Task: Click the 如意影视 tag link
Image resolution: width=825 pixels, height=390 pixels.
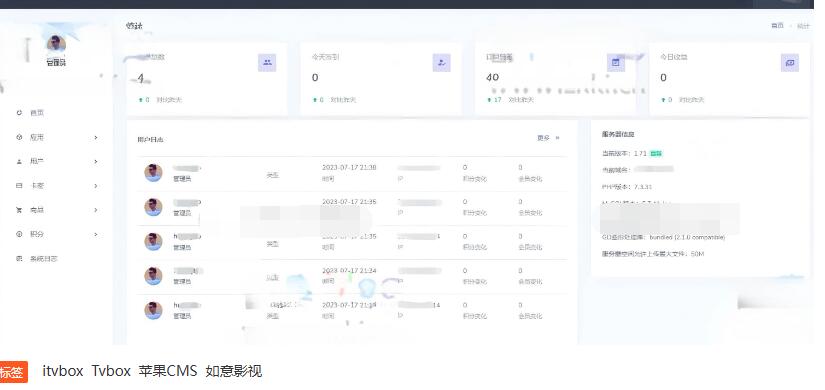Action: (234, 371)
